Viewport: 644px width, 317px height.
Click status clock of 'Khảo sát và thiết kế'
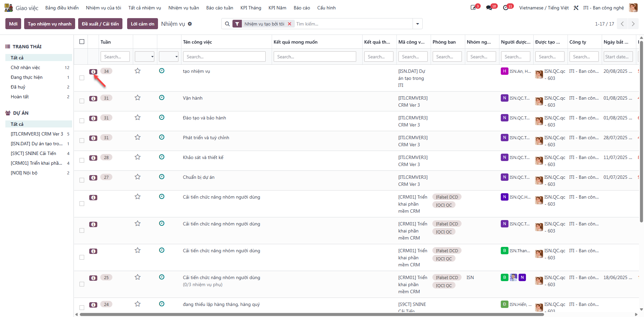(162, 157)
